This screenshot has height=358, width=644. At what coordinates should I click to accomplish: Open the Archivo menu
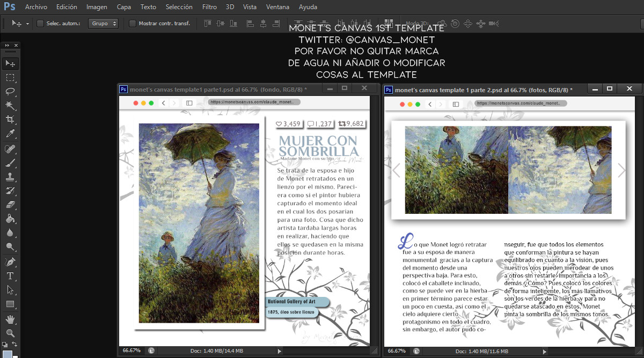(x=36, y=7)
